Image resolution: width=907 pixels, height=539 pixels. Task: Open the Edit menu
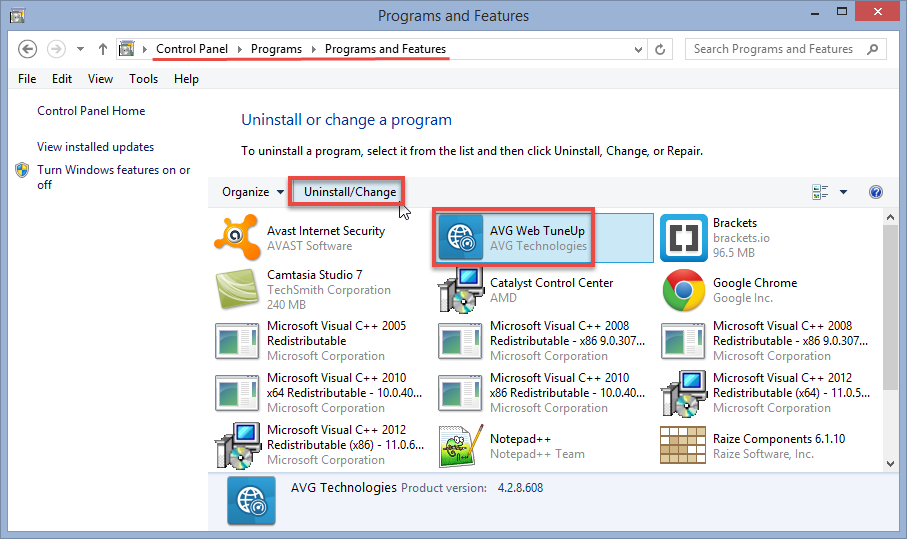(62, 79)
